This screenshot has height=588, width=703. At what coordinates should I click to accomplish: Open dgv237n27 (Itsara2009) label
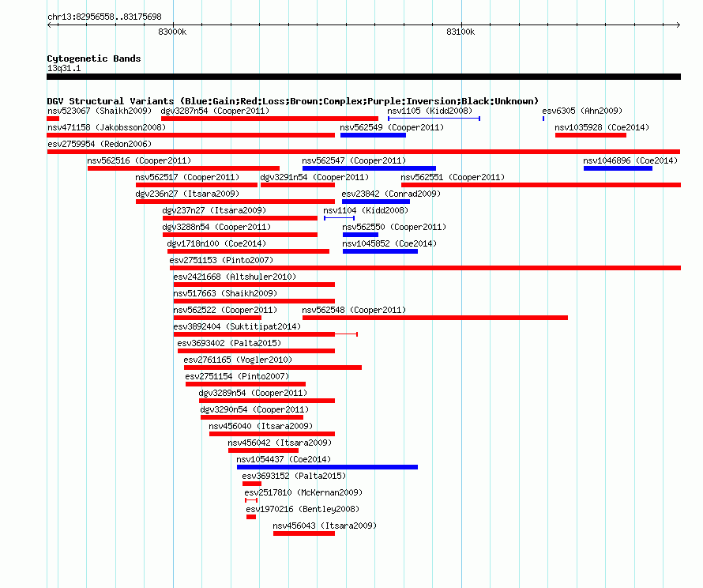pos(214,210)
